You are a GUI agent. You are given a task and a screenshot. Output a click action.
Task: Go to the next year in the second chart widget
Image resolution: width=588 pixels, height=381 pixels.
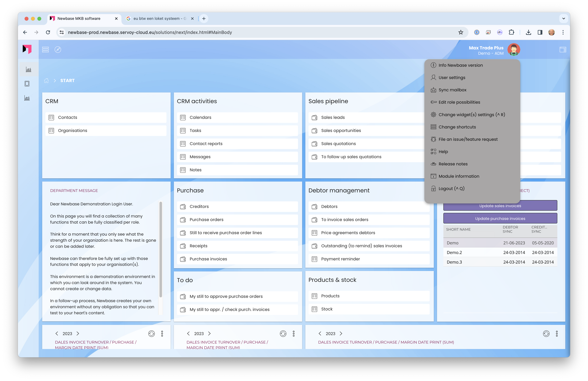pyautogui.click(x=209, y=333)
